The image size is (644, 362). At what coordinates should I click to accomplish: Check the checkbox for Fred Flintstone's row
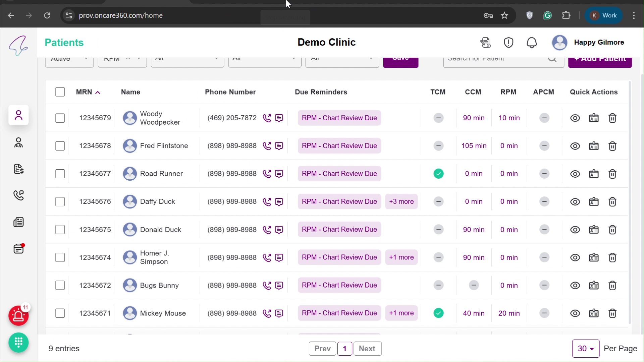60,146
